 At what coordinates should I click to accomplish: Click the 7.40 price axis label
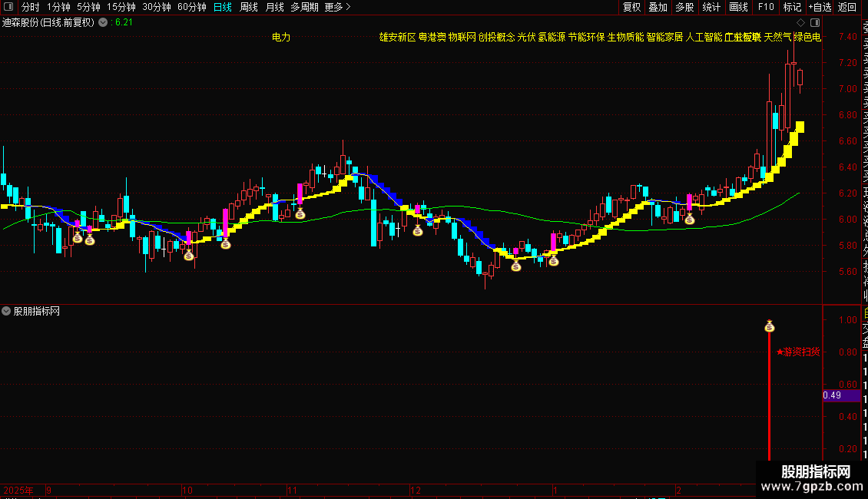coord(847,37)
